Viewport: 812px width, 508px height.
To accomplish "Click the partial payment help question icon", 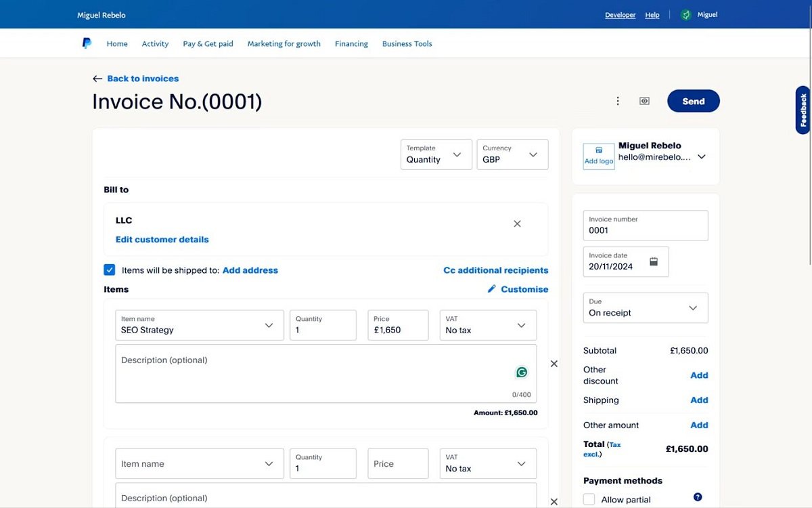I will coord(698,497).
